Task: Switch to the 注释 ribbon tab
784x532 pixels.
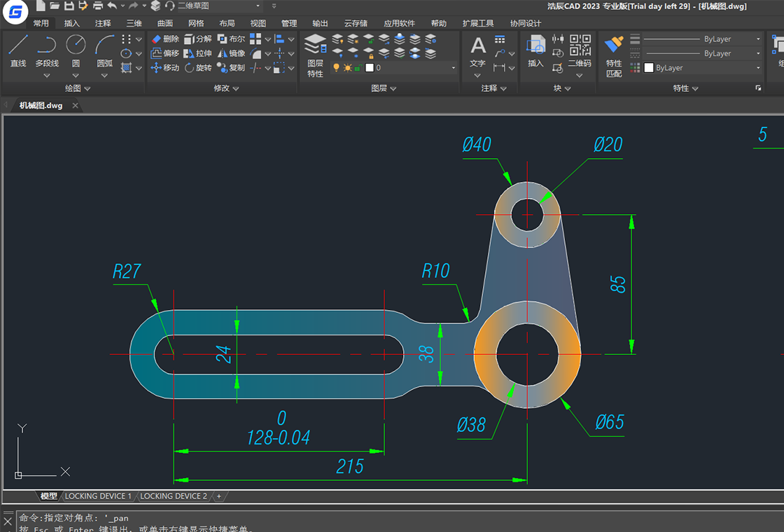Action: [103, 23]
